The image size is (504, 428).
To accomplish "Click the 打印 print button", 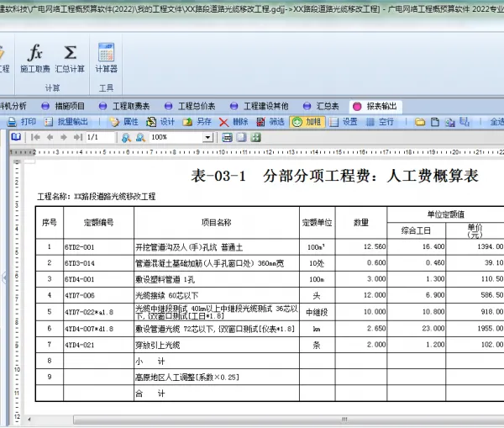I will [22, 122].
